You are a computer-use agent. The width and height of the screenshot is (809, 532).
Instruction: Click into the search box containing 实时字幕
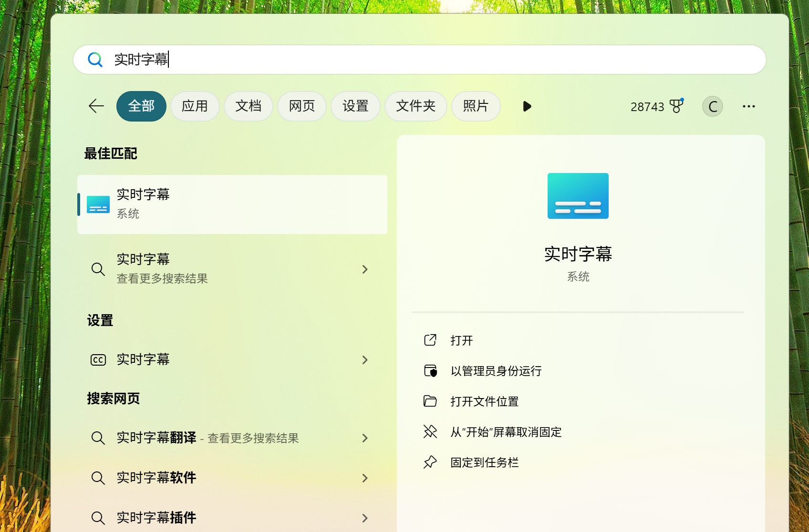coord(420,60)
